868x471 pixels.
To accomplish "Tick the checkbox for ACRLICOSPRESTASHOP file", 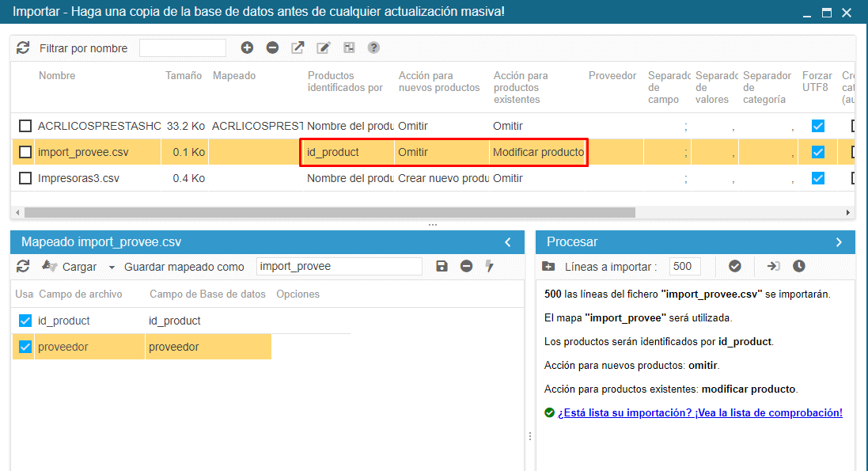I will (x=25, y=127).
